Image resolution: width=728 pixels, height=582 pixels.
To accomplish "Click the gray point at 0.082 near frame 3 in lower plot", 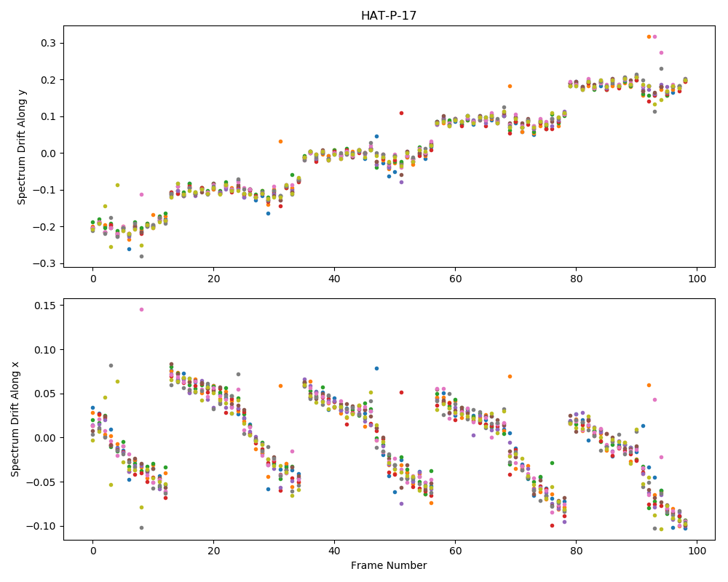I will click(111, 366).
